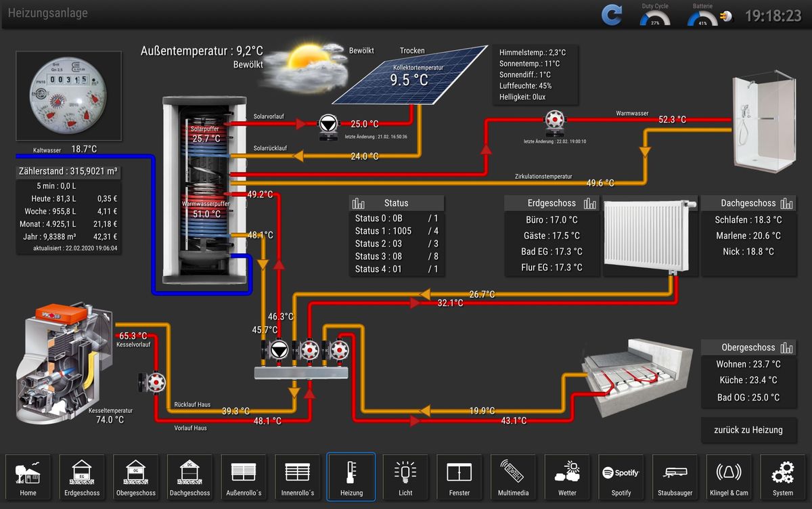Click the Luftfeuchte: 45% reading
Viewport: 812px width, 509px height.
[x=526, y=86]
